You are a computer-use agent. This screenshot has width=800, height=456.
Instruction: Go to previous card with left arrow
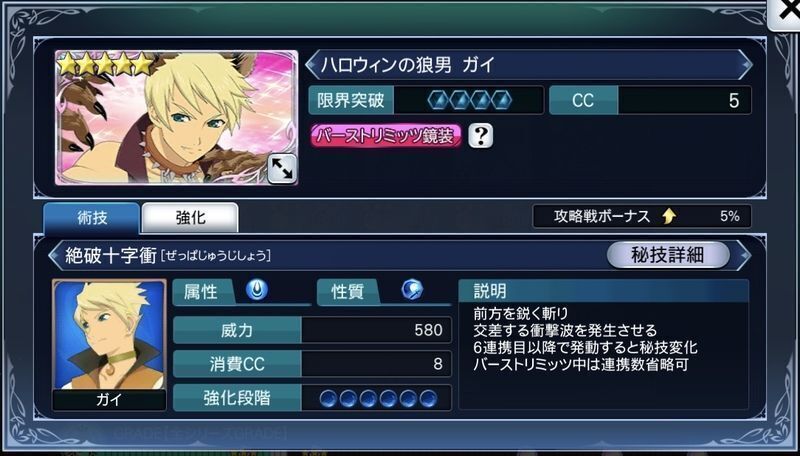click(311, 65)
